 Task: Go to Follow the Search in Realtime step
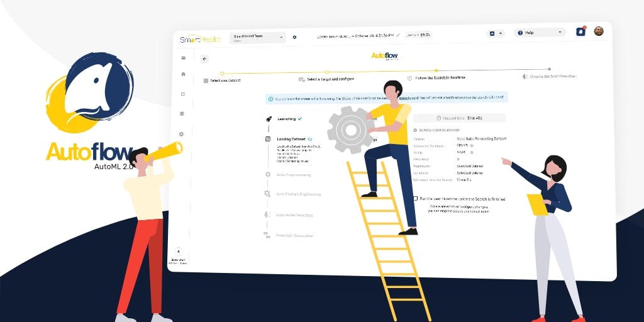click(x=436, y=77)
